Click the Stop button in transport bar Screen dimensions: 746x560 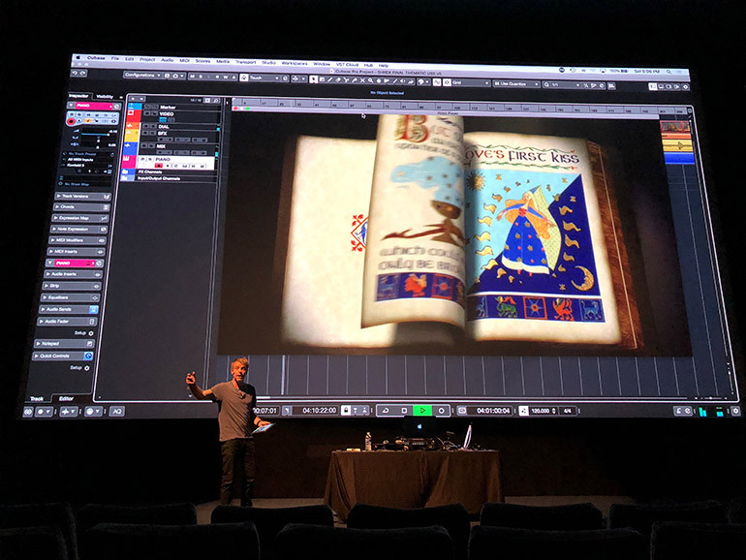(404, 411)
